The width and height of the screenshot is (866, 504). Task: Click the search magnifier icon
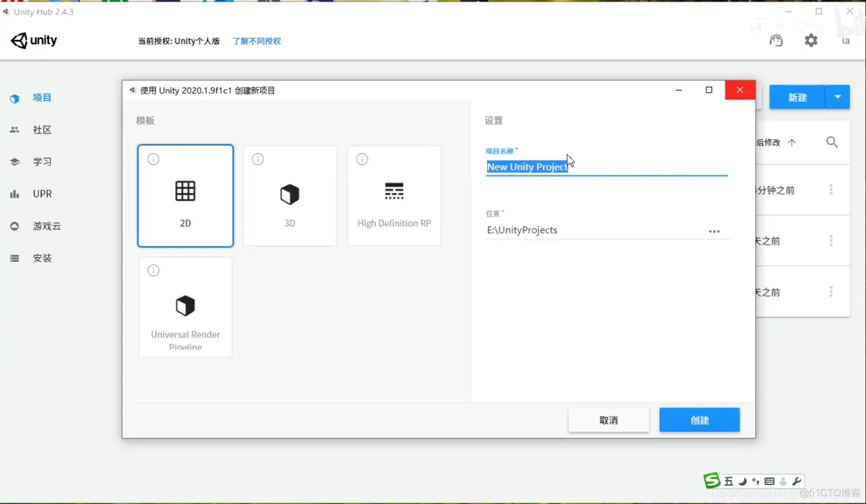(832, 143)
